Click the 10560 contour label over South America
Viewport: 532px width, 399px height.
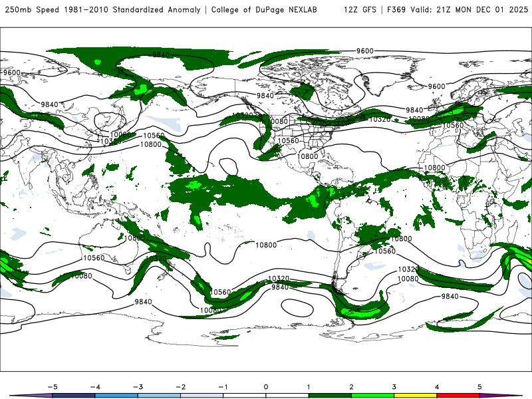[x=385, y=251]
